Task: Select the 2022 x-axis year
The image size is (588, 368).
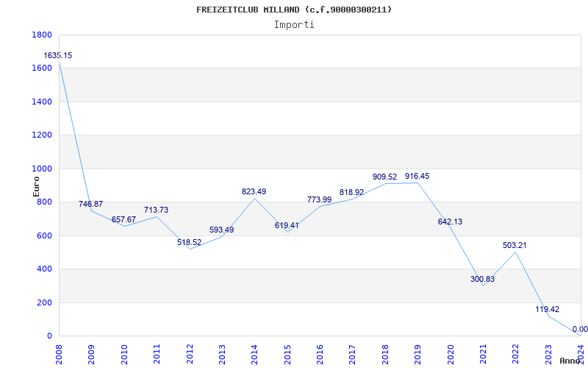Action: [516, 355]
